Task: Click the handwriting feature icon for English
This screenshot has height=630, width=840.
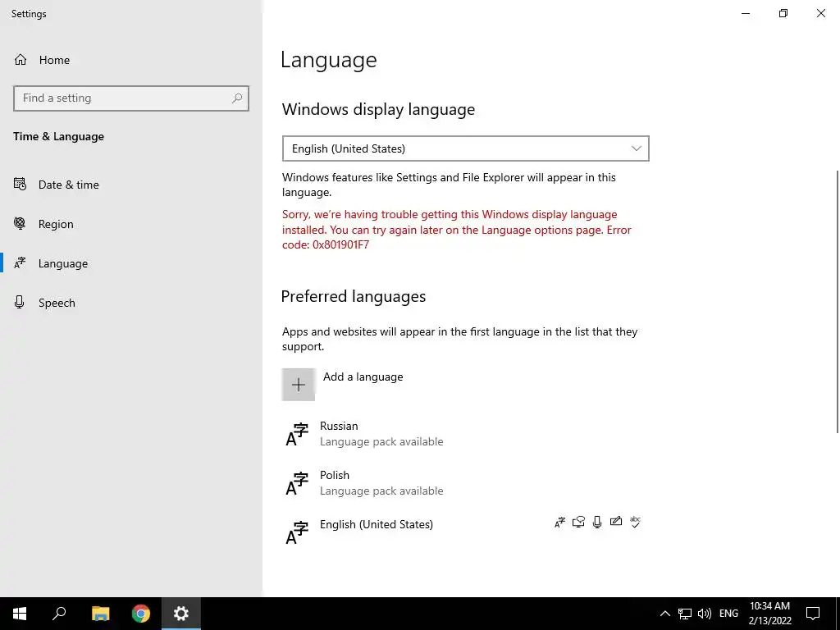Action: [x=616, y=521]
